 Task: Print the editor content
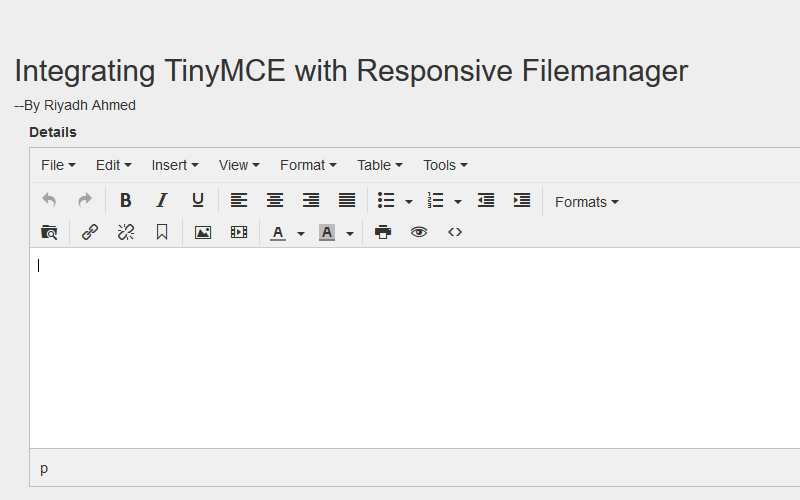coord(383,232)
